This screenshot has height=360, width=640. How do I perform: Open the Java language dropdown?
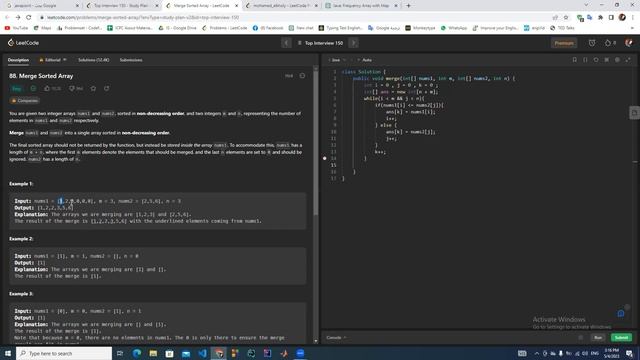[x=338, y=60]
